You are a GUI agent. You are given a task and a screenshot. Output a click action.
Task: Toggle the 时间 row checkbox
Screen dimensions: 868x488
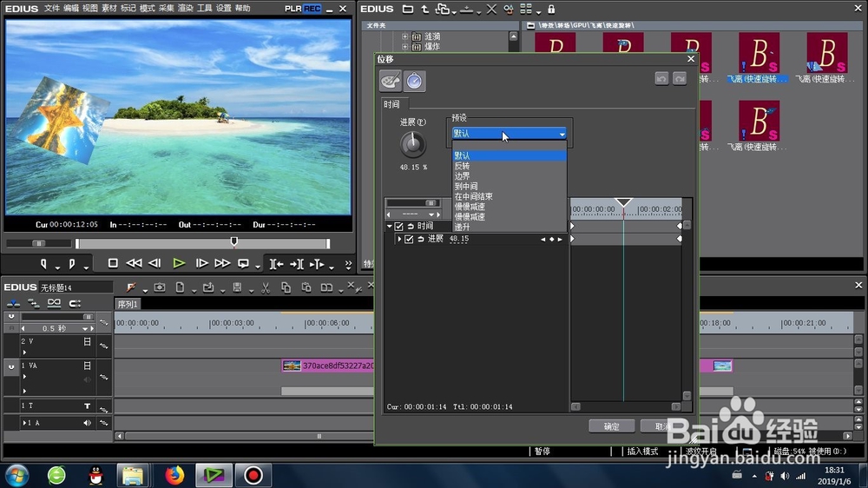[398, 226]
